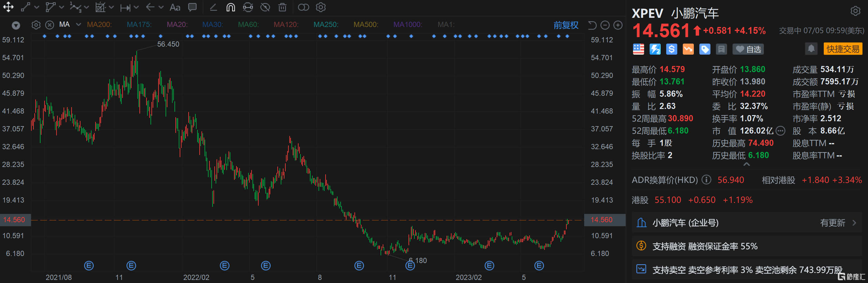Select the trend line drawing tool
The height and width of the screenshot is (283, 868).
click(x=25, y=7)
